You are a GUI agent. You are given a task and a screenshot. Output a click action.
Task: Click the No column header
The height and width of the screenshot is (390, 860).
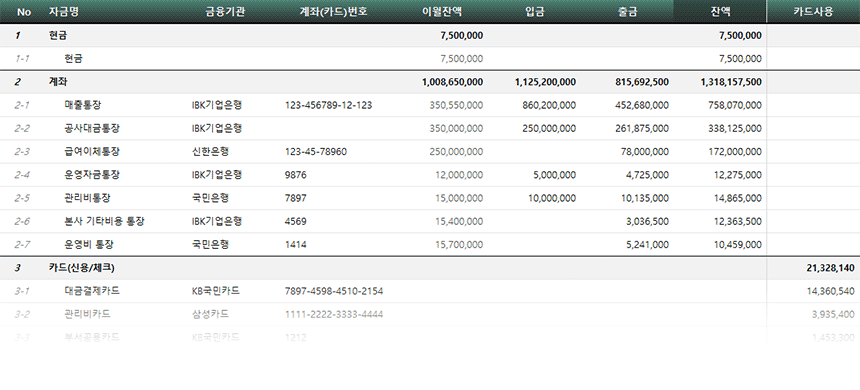tap(24, 12)
